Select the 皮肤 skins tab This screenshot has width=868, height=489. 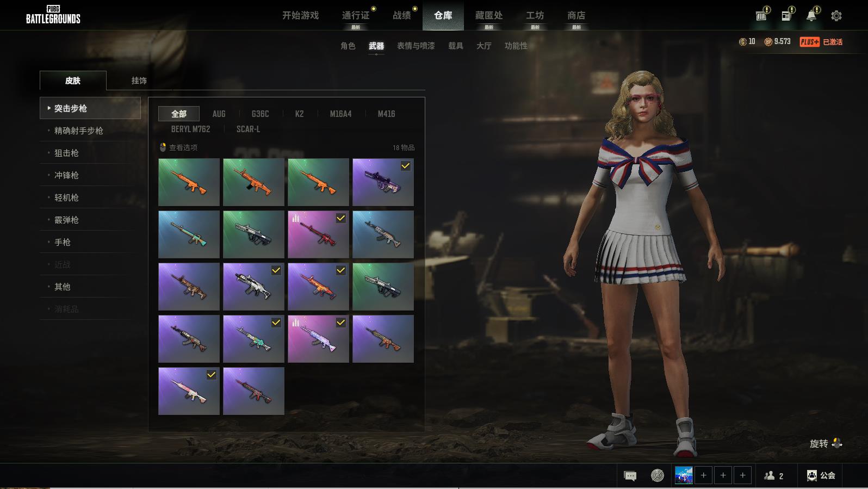[x=73, y=81]
